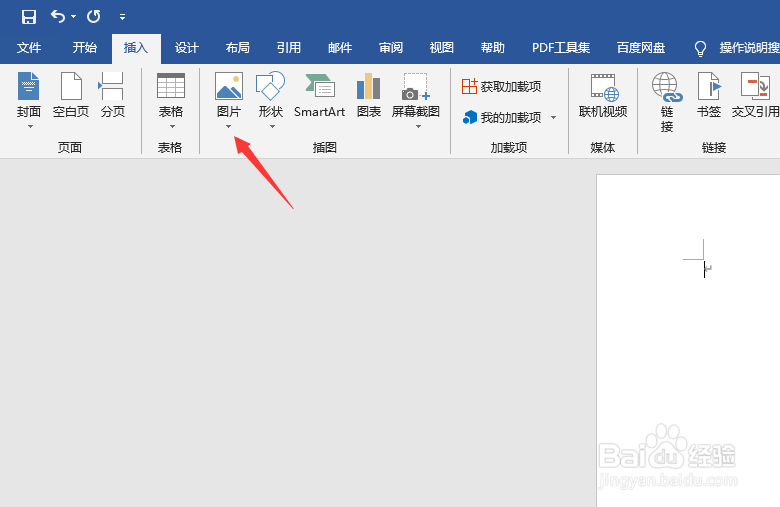
Task: Insert a 书签 bookmark
Action: click(x=709, y=95)
